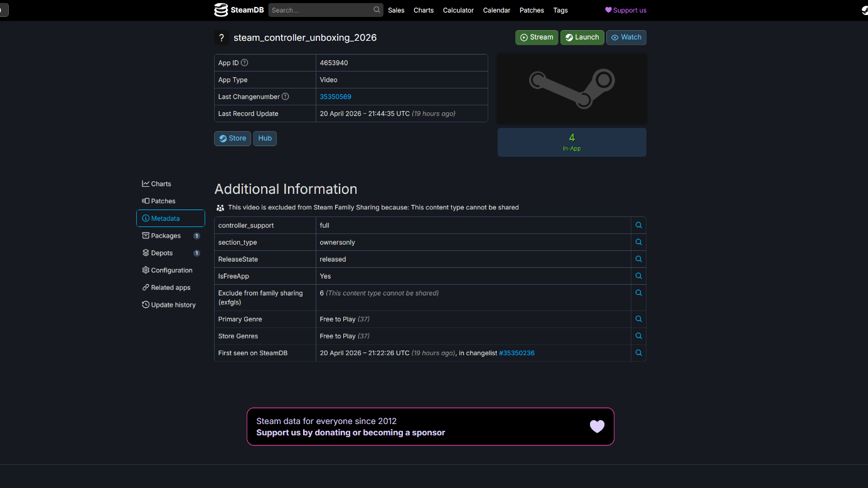Click the help icon beside App ID

[x=245, y=63]
